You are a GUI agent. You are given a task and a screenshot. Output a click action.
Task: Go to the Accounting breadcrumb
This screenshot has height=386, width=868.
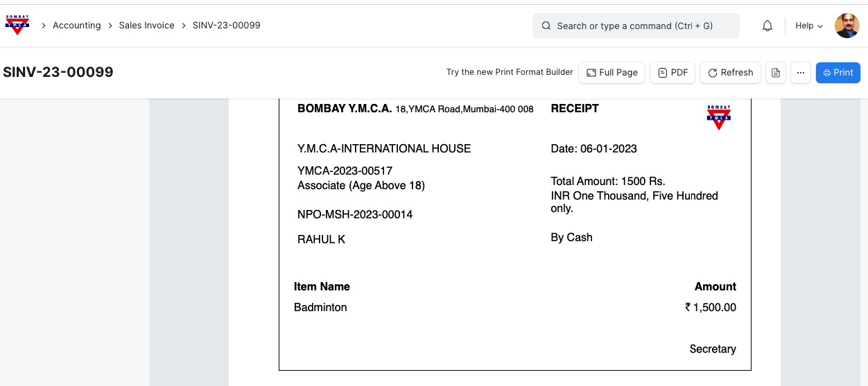coord(77,26)
